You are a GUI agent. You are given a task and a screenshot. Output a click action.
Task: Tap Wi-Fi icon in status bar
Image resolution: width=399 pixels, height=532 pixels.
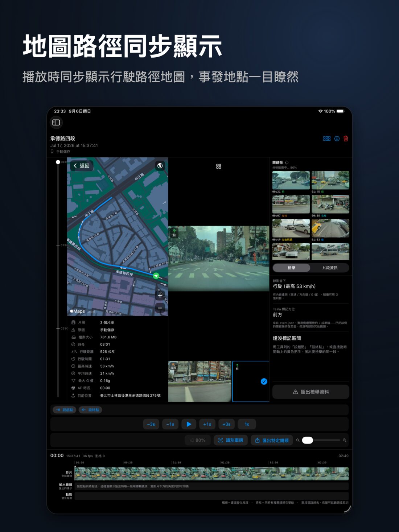pos(320,111)
